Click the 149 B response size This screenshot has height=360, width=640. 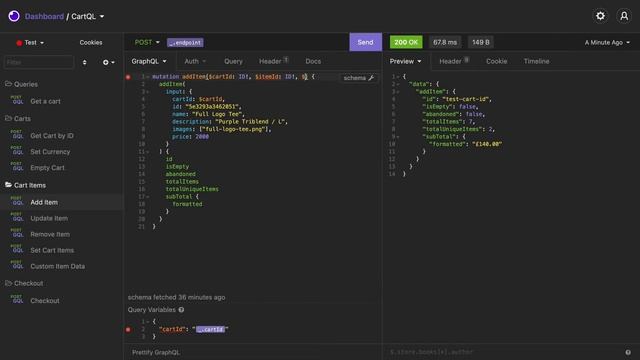(x=480, y=42)
